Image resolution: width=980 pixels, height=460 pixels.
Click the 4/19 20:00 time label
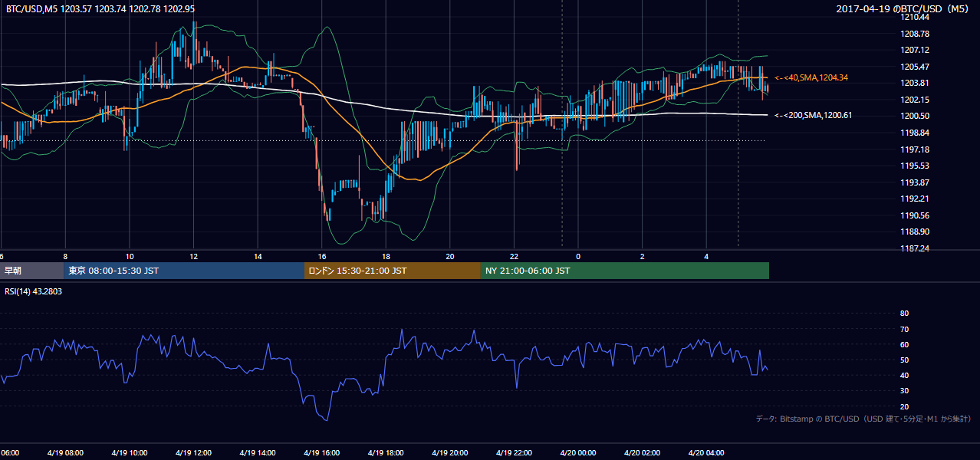(450, 453)
